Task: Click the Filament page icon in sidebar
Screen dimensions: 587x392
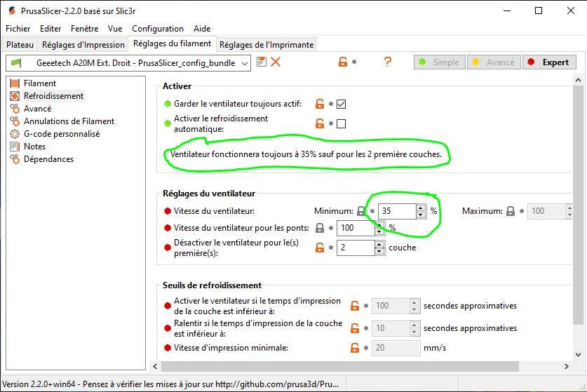Action: click(x=15, y=83)
